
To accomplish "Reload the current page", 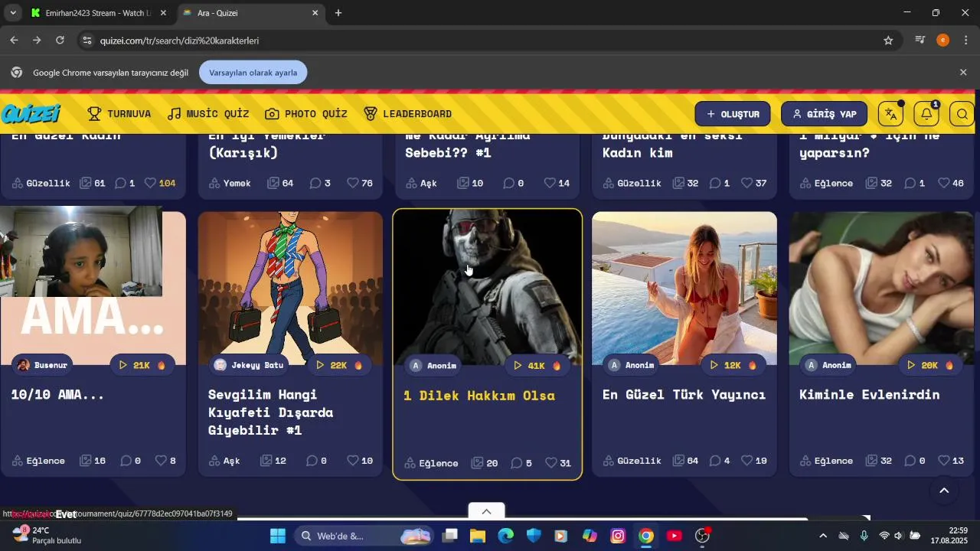I will tap(60, 41).
